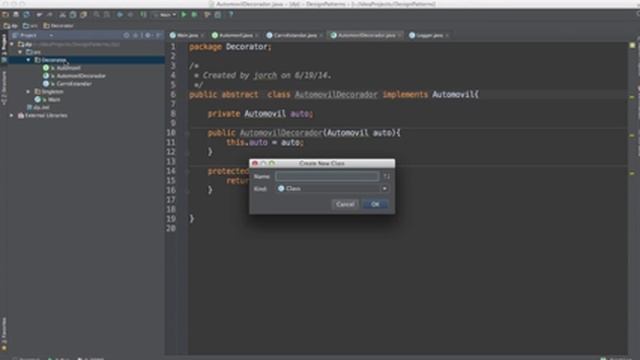Click the inspection status indicator top right
Screen dimensions: 640x360
[632, 45]
